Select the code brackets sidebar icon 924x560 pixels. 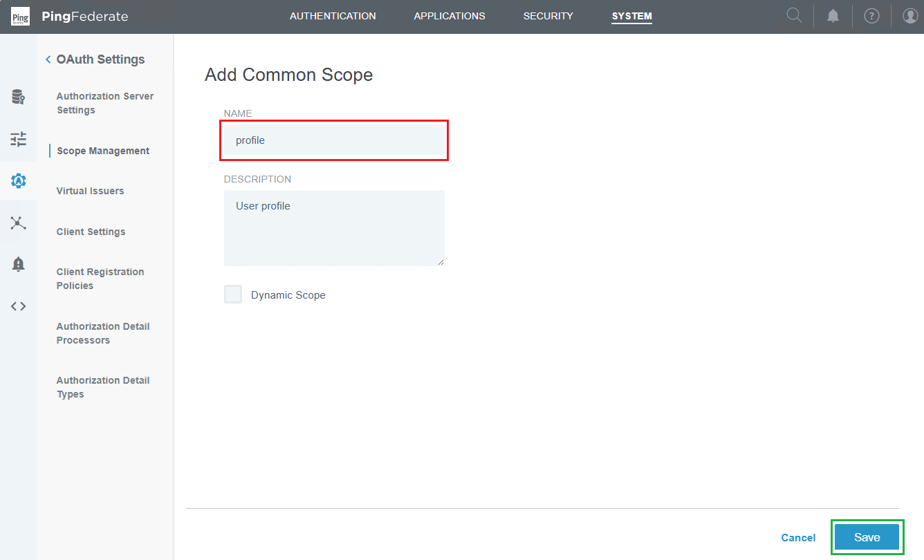click(19, 306)
